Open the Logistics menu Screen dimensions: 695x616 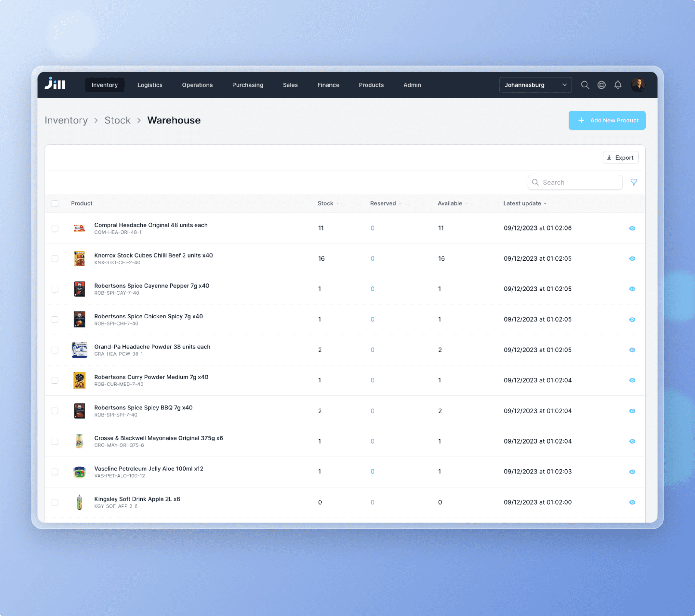tap(150, 85)
